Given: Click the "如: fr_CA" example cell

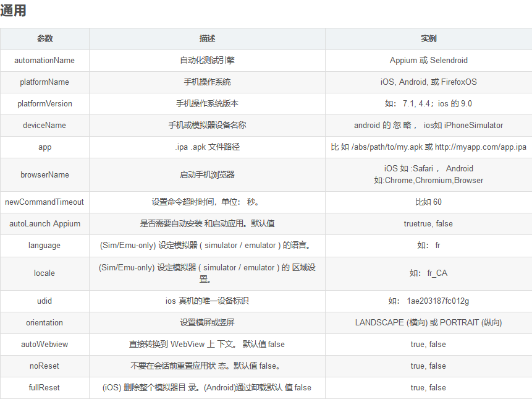Looking at the screenshot, I should [x=429, y=273].
